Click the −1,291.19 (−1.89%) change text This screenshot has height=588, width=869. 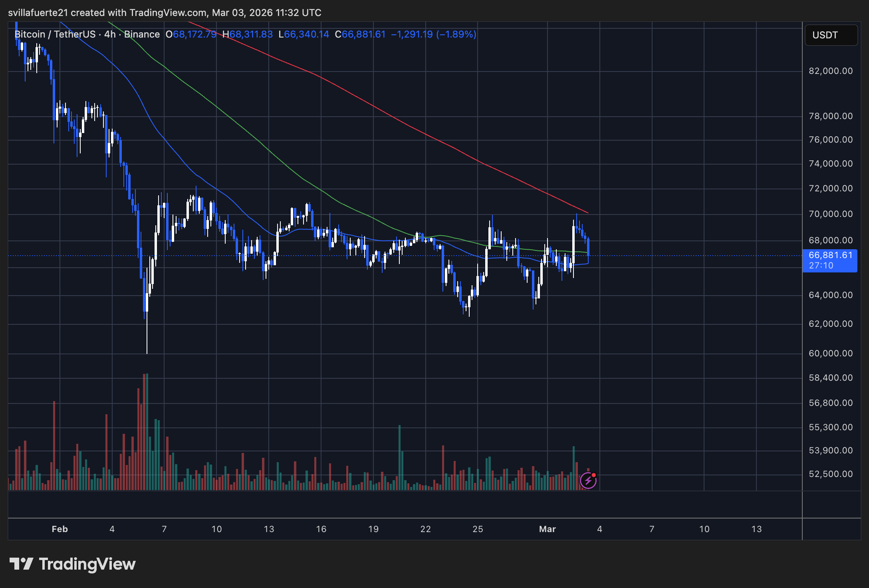tap(434, 34)
